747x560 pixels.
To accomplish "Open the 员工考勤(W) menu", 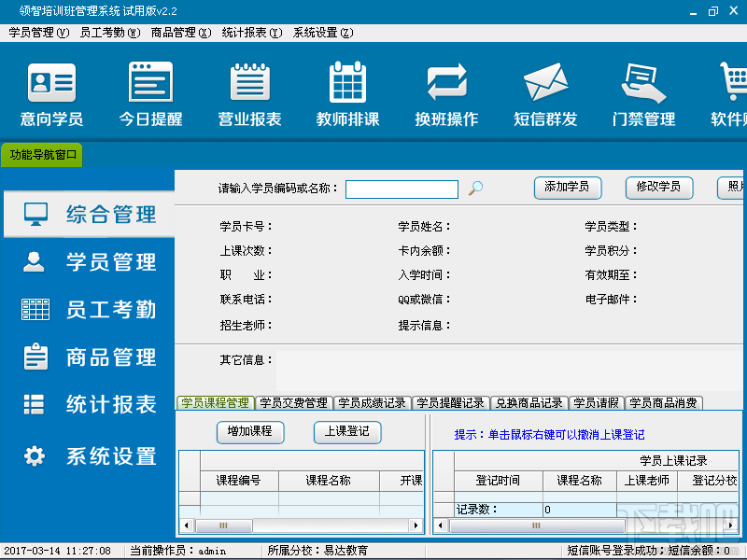I will tap(110, 33).
